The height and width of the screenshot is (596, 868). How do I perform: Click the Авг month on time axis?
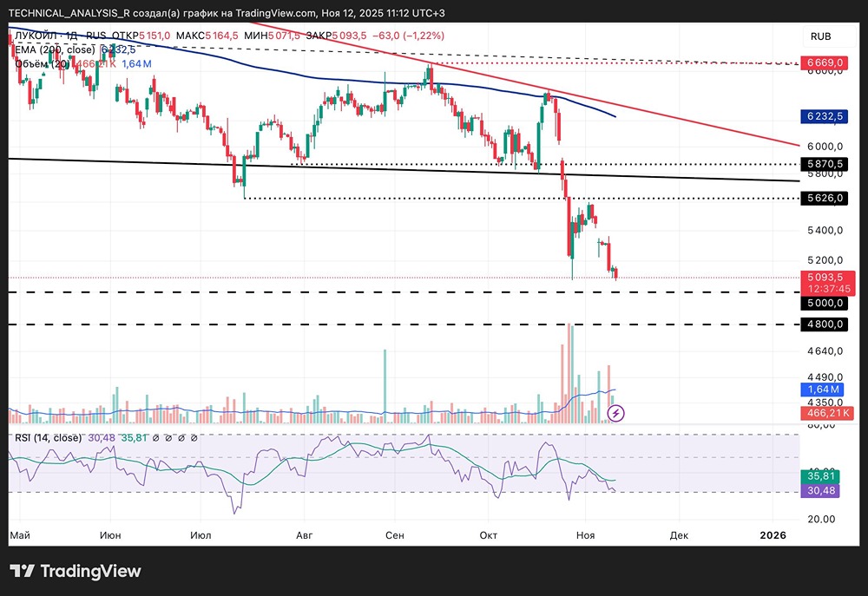[x=304, y=535]
